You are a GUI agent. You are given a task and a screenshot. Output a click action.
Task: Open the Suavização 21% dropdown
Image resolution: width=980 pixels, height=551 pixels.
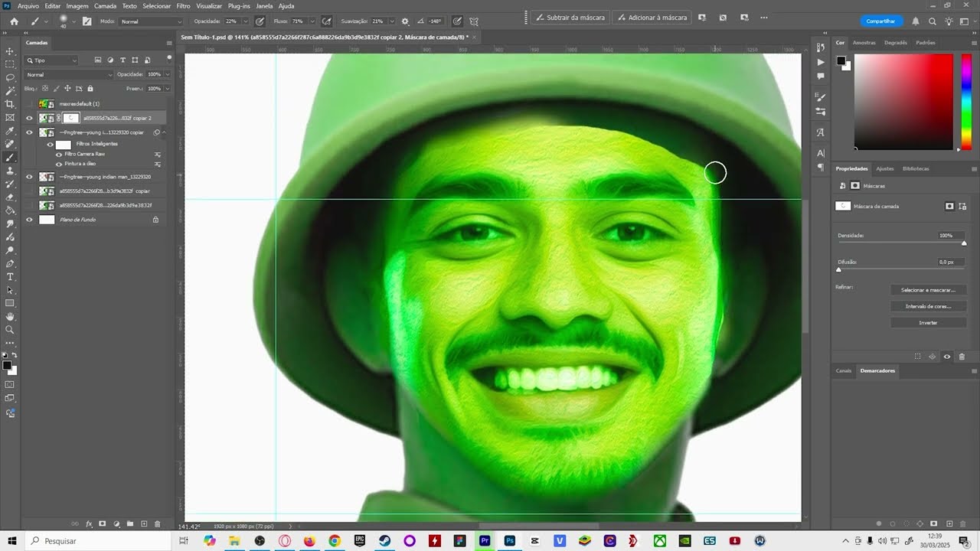point(392,21)
